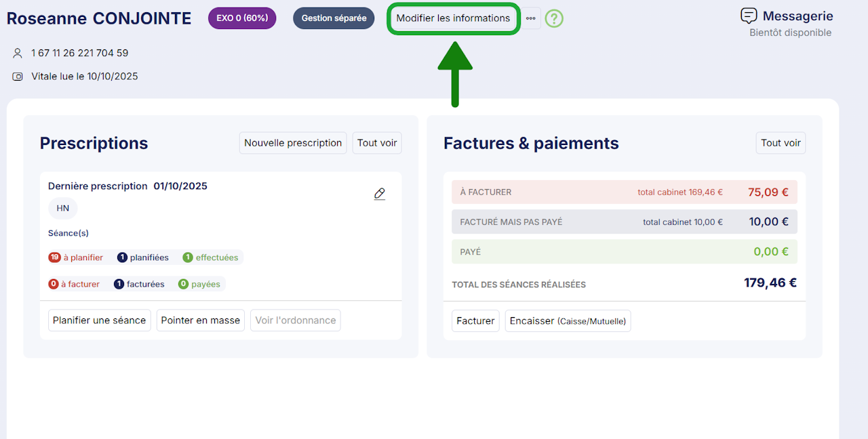Click the pencil edit prescription icon
Viewport: 868px width, 439px height.
click(x=380, y=194)
